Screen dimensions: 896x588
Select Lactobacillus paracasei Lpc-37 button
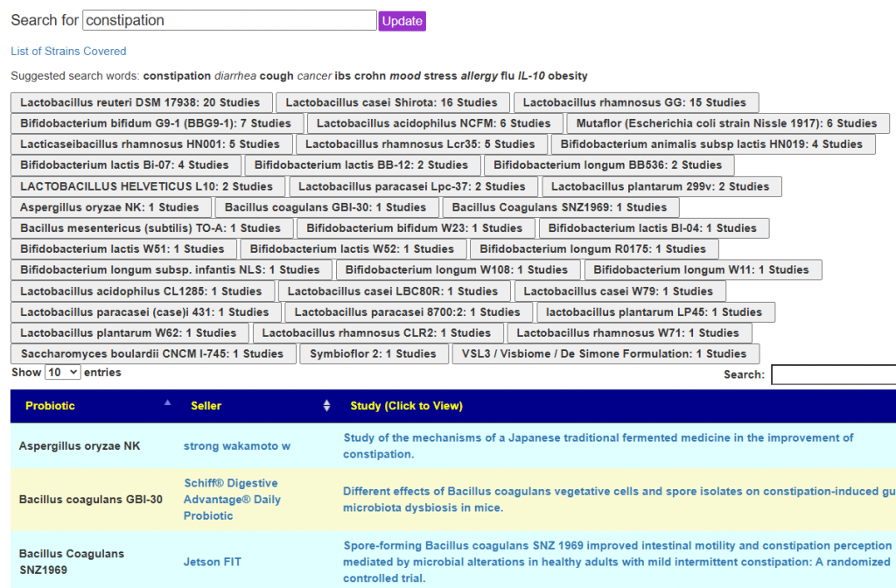[x=412, y=187]
